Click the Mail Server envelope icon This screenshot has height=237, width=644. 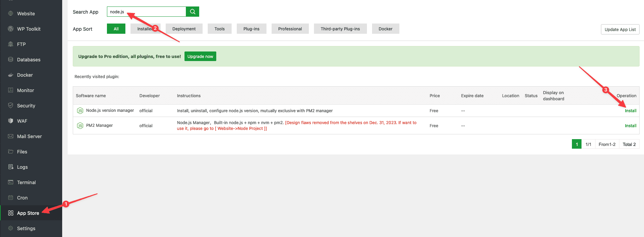click(x=11, y=136)
